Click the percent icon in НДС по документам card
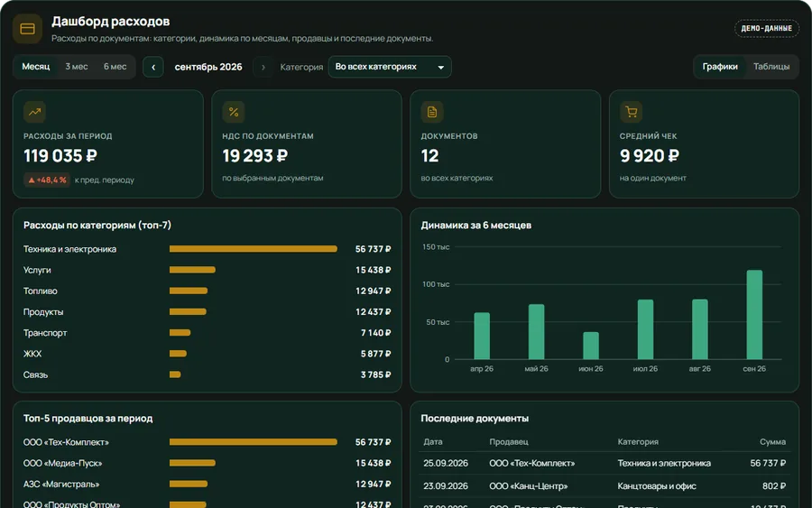This screenshot has height=508, width=812. [234, 112]
